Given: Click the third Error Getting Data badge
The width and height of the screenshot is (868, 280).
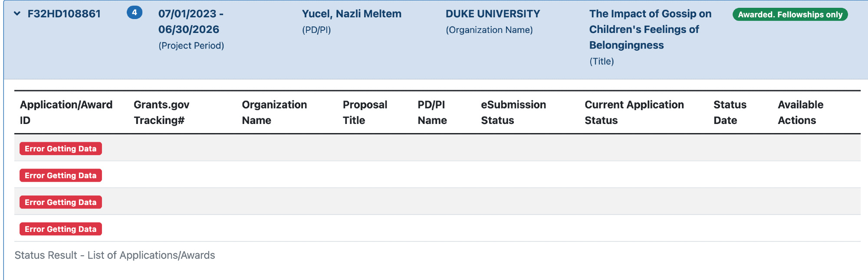Looking at the screenshot, I should tap(61, 202).
